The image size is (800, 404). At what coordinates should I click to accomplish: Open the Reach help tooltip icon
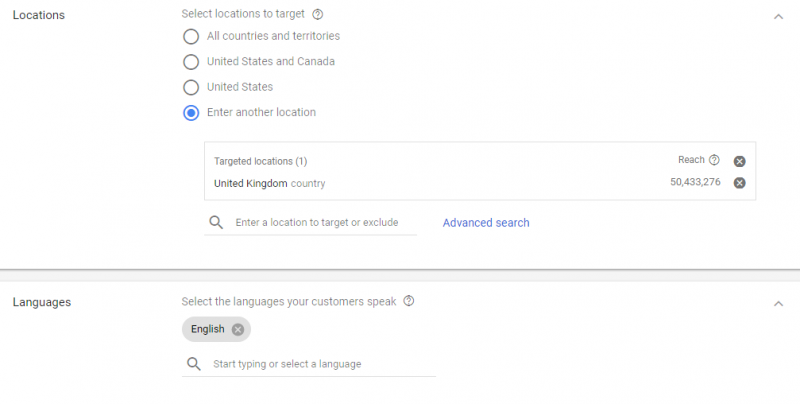point(714,160)
